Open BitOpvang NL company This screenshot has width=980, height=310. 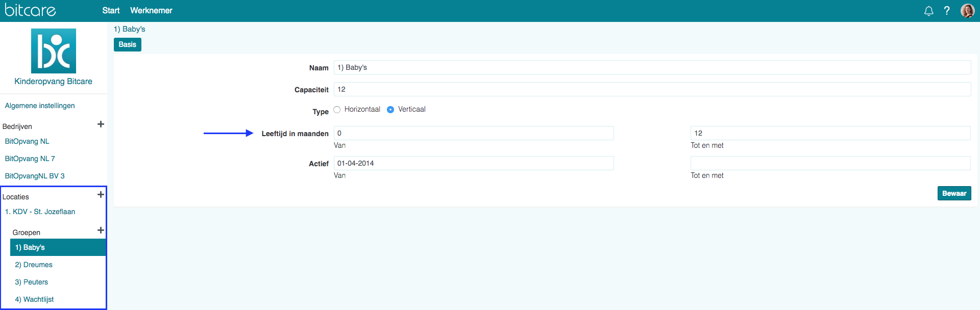pos(27,141)
